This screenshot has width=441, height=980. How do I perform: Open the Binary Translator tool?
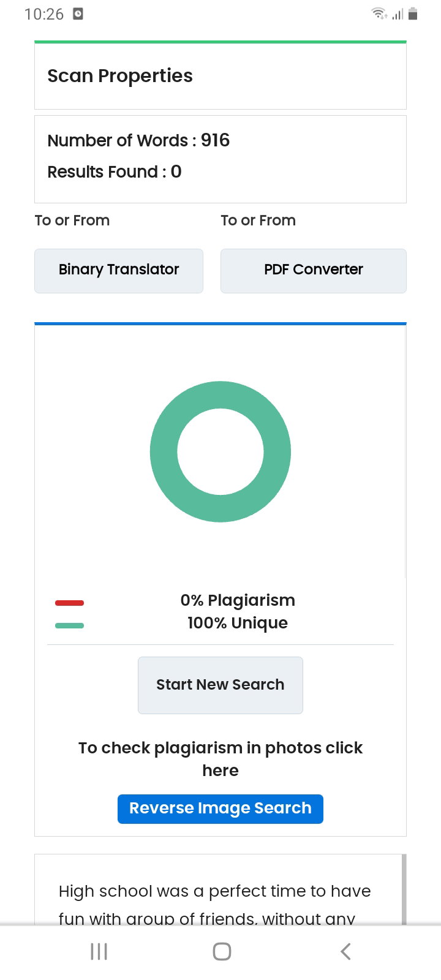[x=119, y=270]
